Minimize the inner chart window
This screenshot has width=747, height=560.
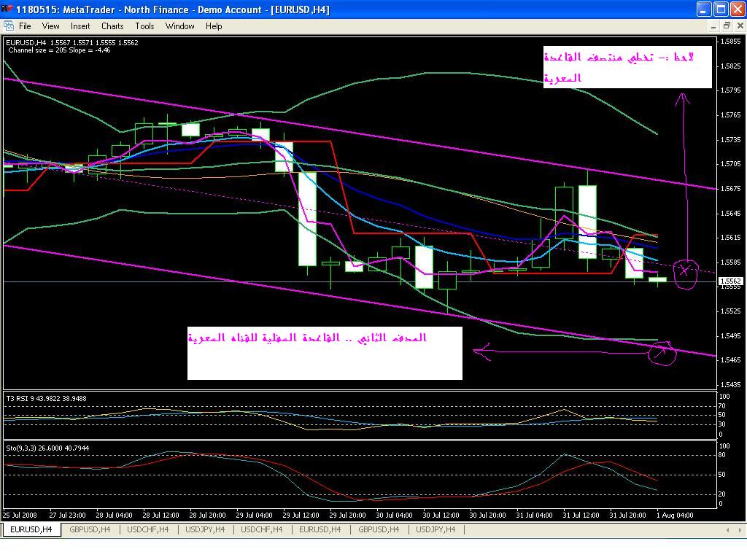tap(713, 26)
